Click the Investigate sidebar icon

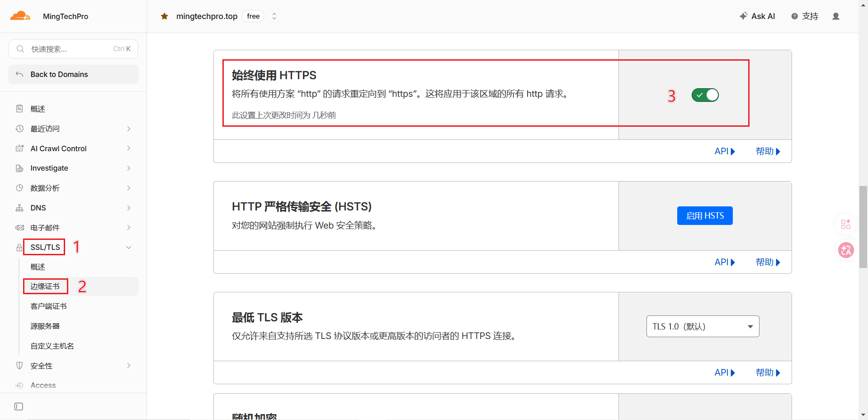click(x=19, y=168)
